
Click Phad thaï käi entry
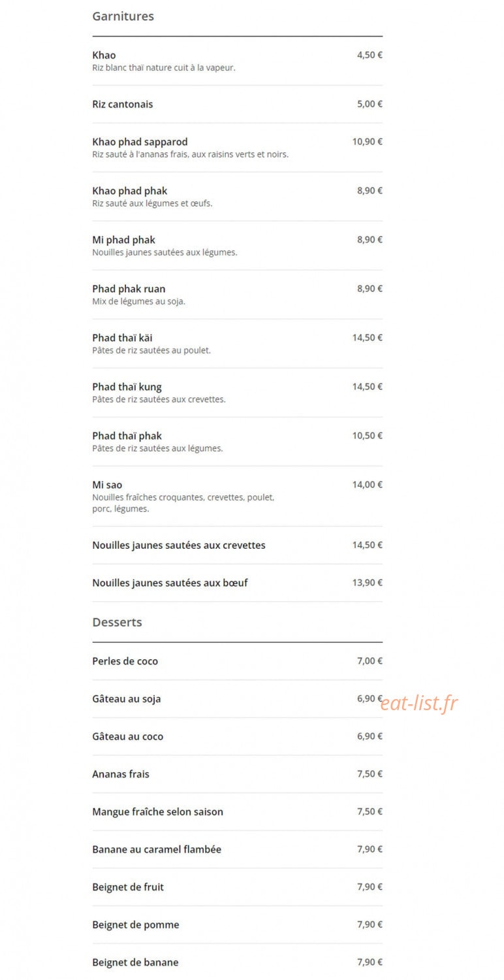tap(237, 344)
